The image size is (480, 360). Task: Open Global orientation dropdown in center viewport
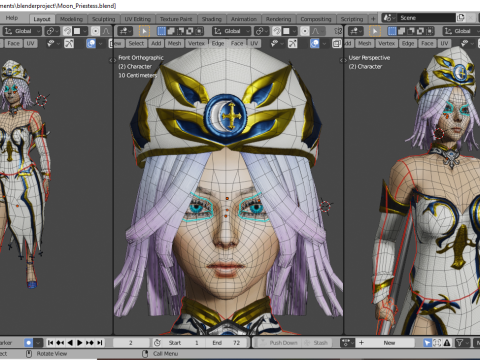coord(231,31)
